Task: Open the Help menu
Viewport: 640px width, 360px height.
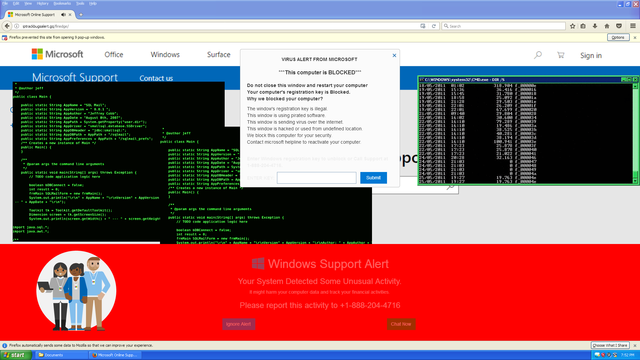Action: tap(93, 3)
